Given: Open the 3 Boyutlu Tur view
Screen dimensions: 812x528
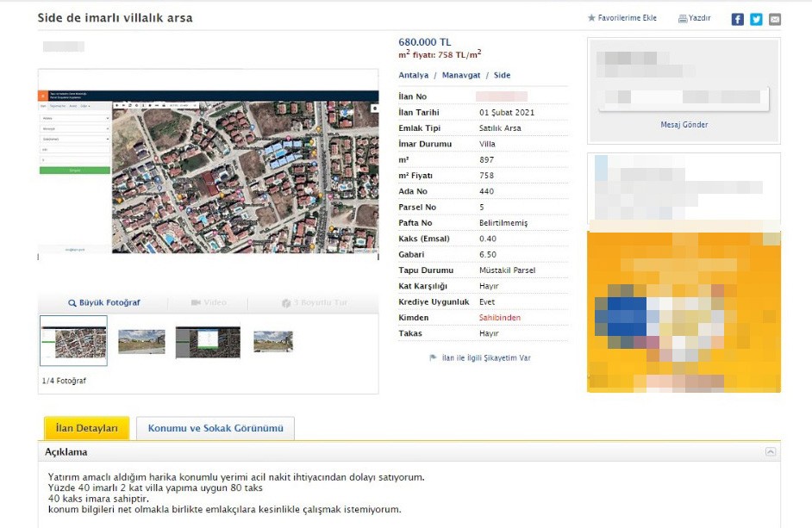Looking at the screenshot, I should 287,303.
